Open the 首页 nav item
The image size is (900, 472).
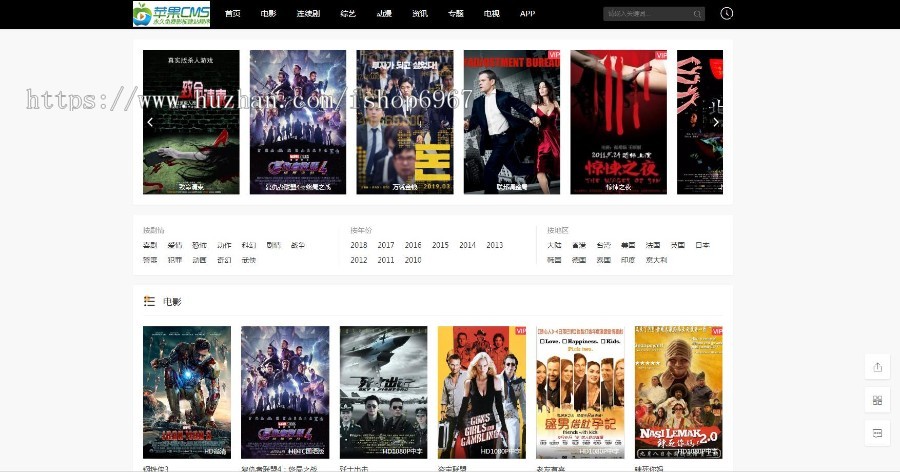(232, 14)
